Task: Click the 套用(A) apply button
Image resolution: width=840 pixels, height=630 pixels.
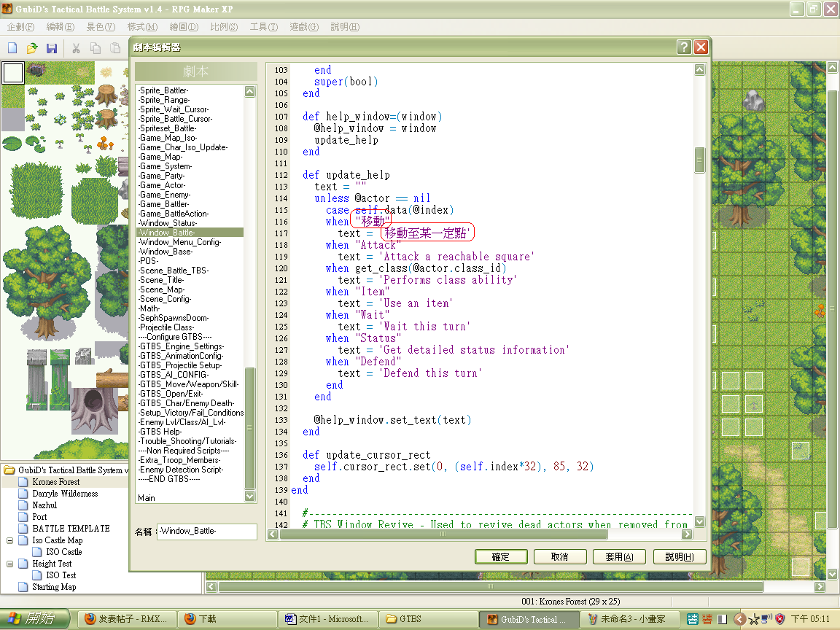Action: click(619, 557)
